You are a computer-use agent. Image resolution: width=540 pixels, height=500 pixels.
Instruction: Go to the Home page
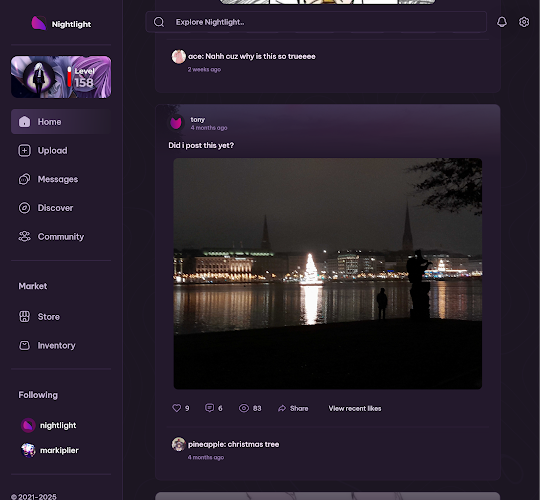click(61, 122)
